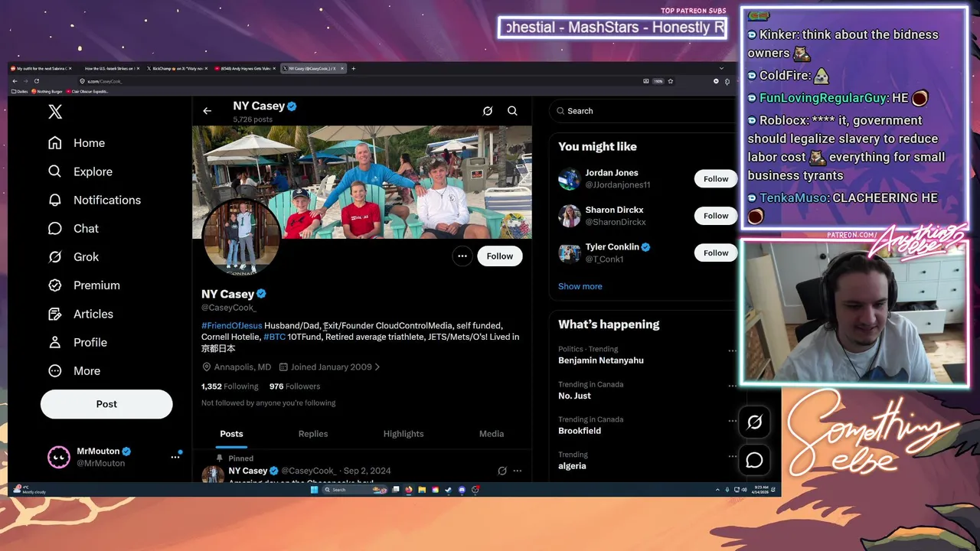Open profile more options three dots
Viewport: 980px width, 551px height.
tap(462, 256)
